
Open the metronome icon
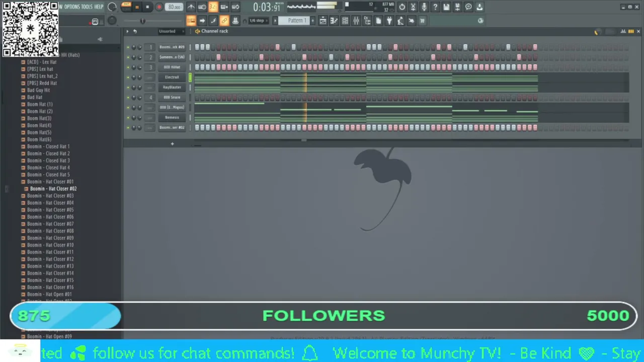191,7
